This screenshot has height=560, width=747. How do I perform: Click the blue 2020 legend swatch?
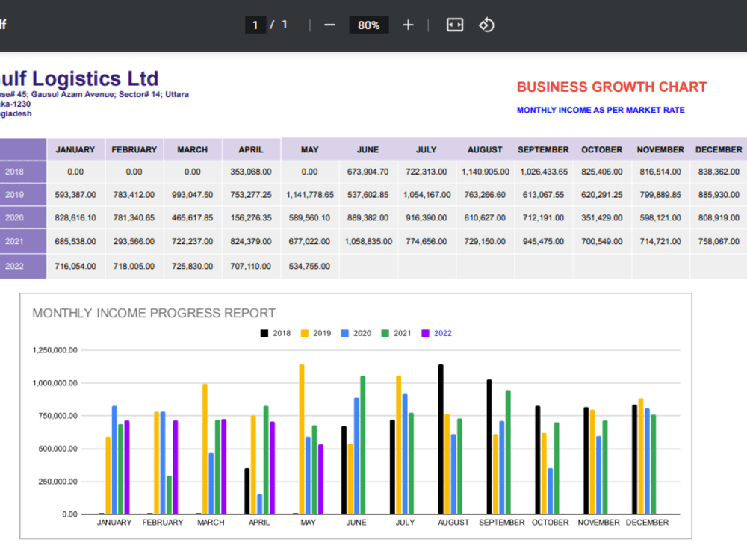pos(345,333)
